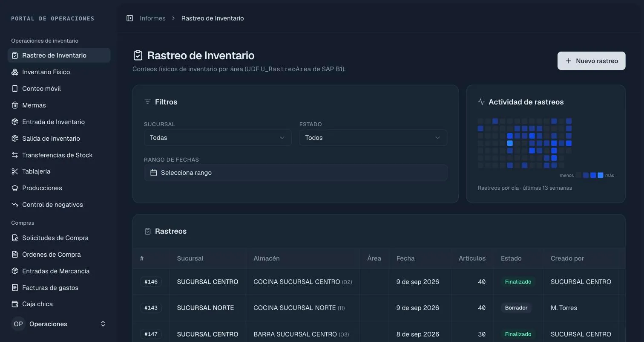
Task: Go to Órdenes de Compra
Action: tap(59, 255)
